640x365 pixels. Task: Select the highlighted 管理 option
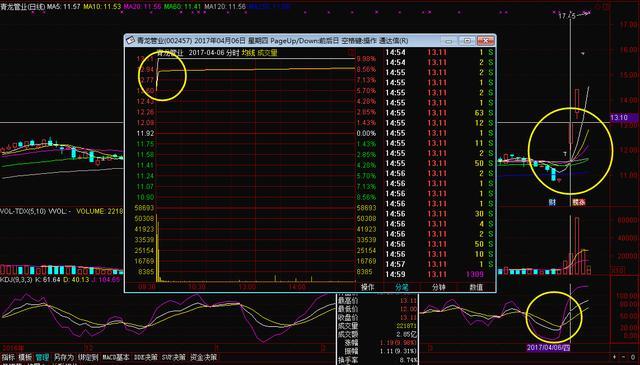[x=42, y=357]
